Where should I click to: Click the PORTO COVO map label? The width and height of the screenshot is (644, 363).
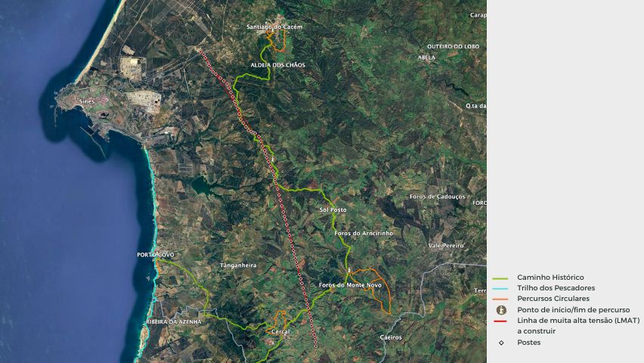pos(156,255)
